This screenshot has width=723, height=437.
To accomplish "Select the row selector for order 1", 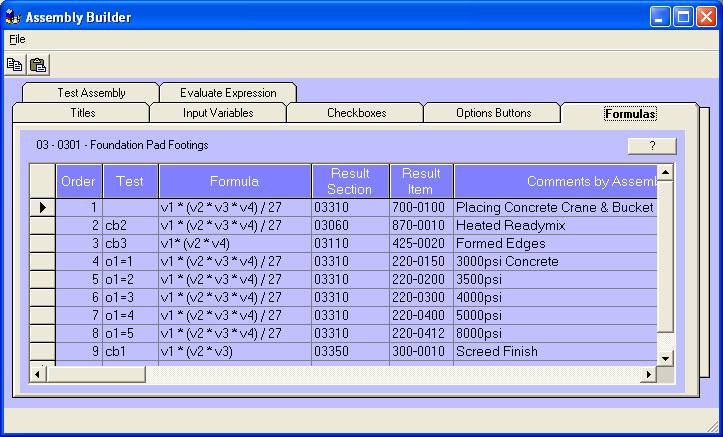I will tap(42, 207).
